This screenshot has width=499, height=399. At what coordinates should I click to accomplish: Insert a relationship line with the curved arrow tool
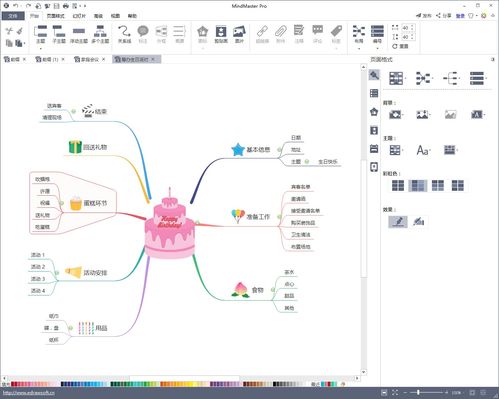(124, 34)
